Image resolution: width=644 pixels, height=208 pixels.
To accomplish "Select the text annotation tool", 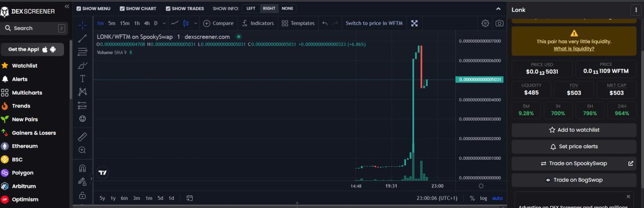I will 83,79.
